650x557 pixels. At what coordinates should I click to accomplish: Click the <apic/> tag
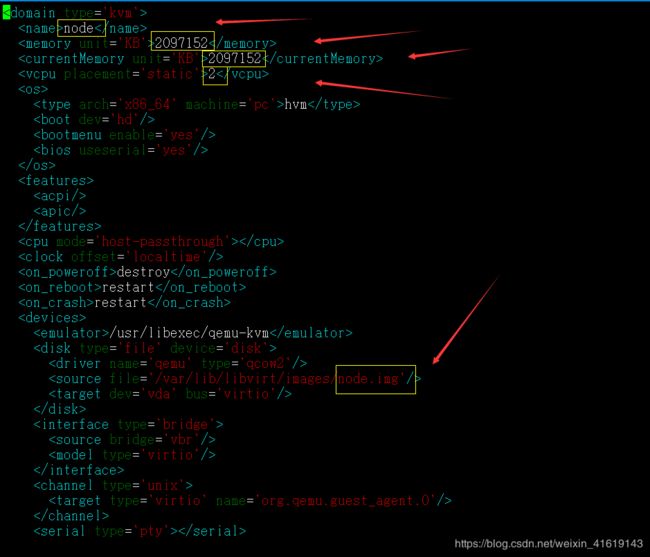(60, 211)
